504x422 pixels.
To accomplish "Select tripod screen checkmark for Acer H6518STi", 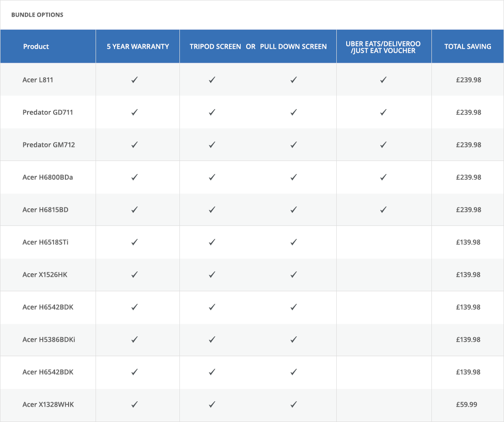I will 212,242.
